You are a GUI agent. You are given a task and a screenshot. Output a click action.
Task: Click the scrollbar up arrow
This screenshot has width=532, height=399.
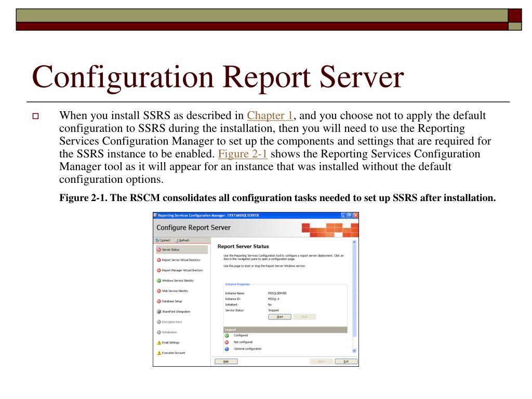pyautogui.click(x=354, y=242)
